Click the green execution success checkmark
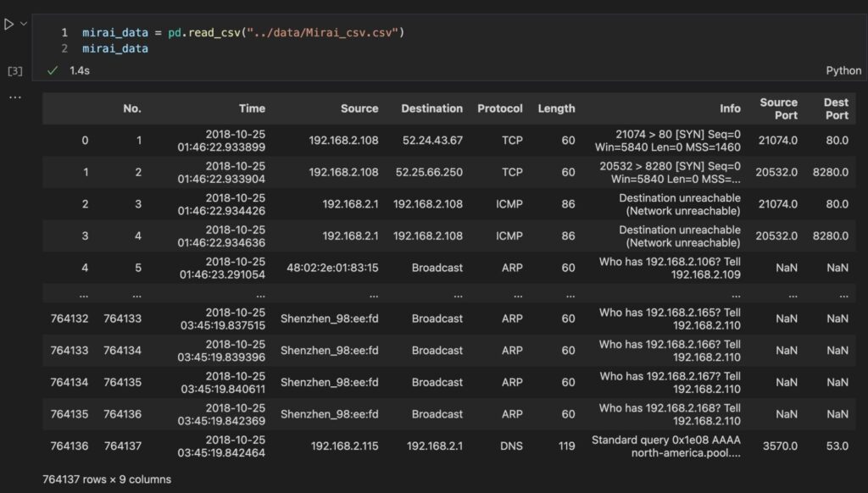This screenshot has width=868, height=493. click(x=53, y=70)
